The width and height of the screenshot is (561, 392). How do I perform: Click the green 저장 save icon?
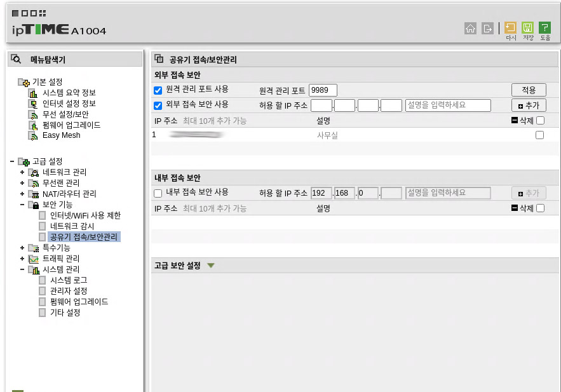[x=528, y=27]
